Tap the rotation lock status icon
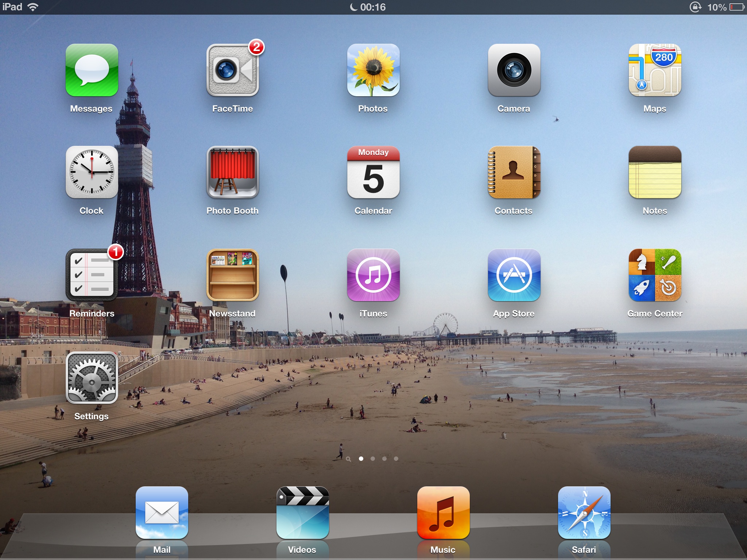 [696, 7]
